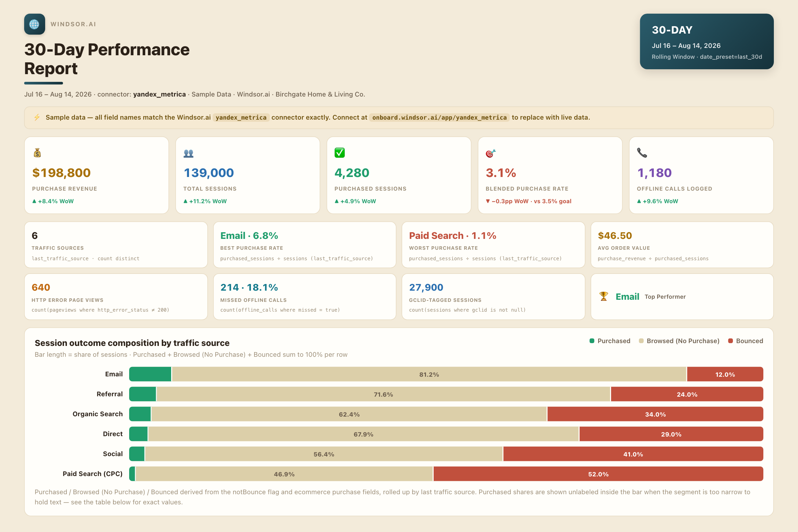Click the Jul 16 – Aug 14, 2026 date in header card
This screenshot has height=532, width=798.
pos(686,45)
